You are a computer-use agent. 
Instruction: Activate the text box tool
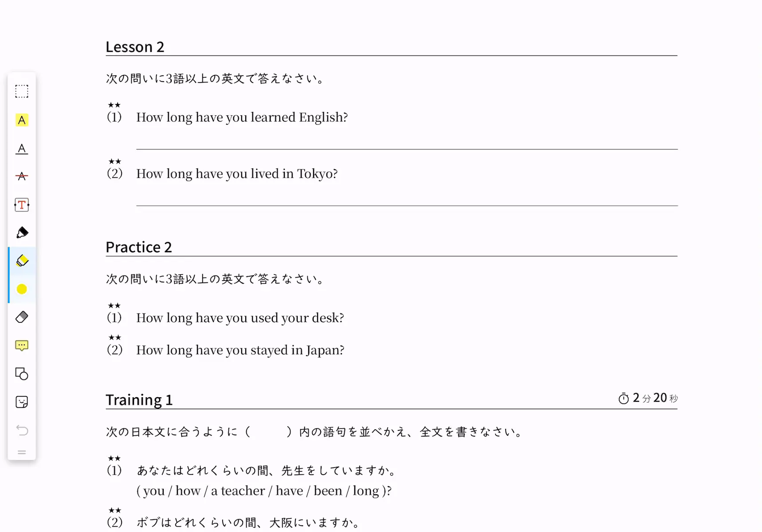pos(22,205)
